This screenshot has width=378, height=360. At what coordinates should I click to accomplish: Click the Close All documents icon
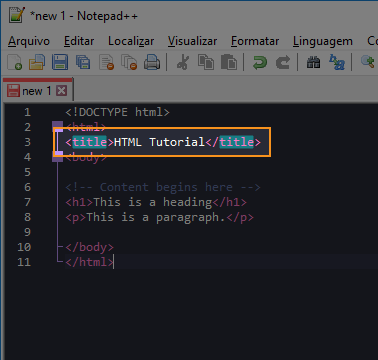tap(129, 62)
